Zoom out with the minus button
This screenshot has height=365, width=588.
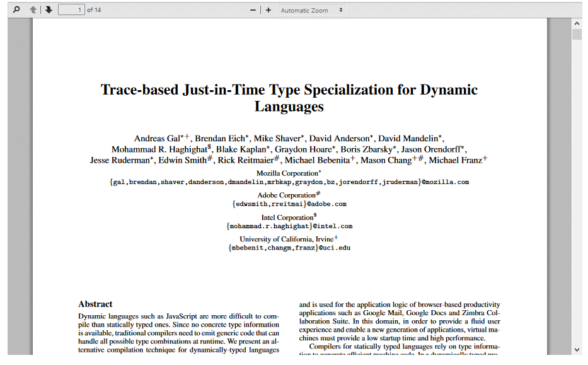coord(253,10)
